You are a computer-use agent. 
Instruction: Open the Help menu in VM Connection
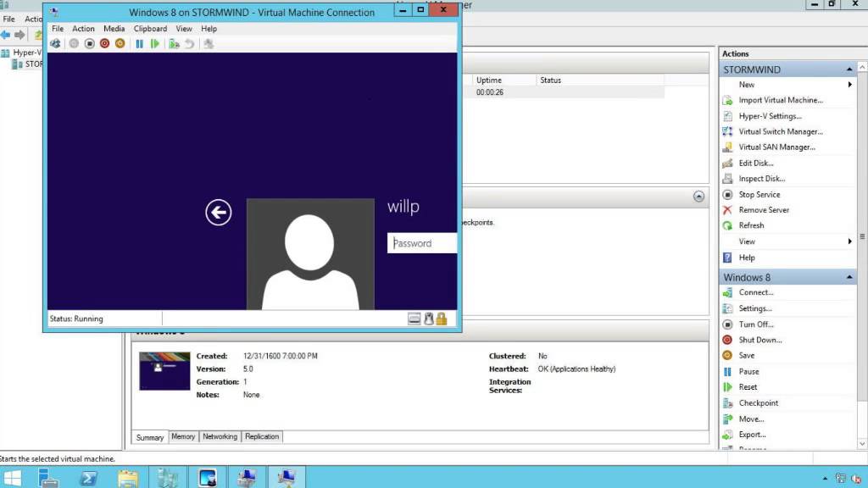point(209,29)
